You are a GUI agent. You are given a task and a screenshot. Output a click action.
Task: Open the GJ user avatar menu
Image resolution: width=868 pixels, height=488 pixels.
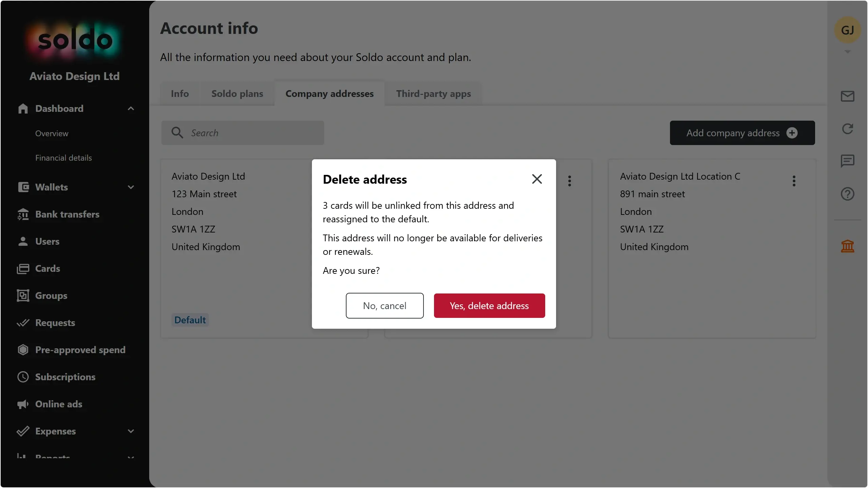(847, 30)
